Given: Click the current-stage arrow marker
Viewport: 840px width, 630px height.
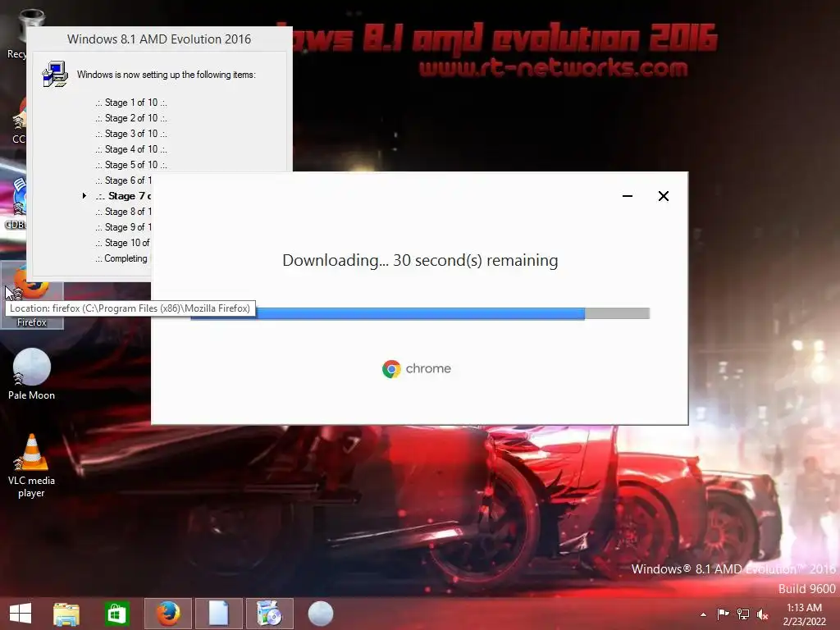Looking at the screenshot, I should [84, 196].
